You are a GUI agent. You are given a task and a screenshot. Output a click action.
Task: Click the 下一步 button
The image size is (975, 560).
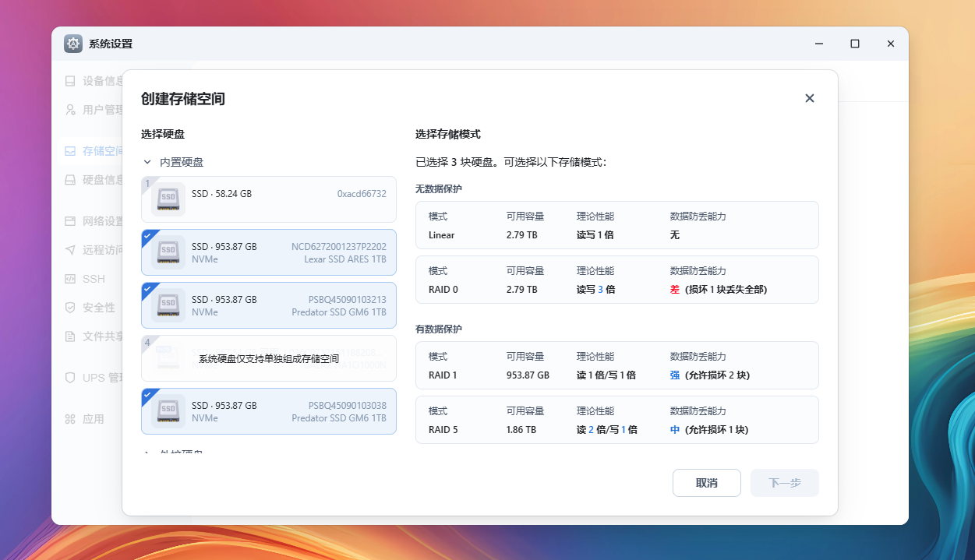click(784, 483)
